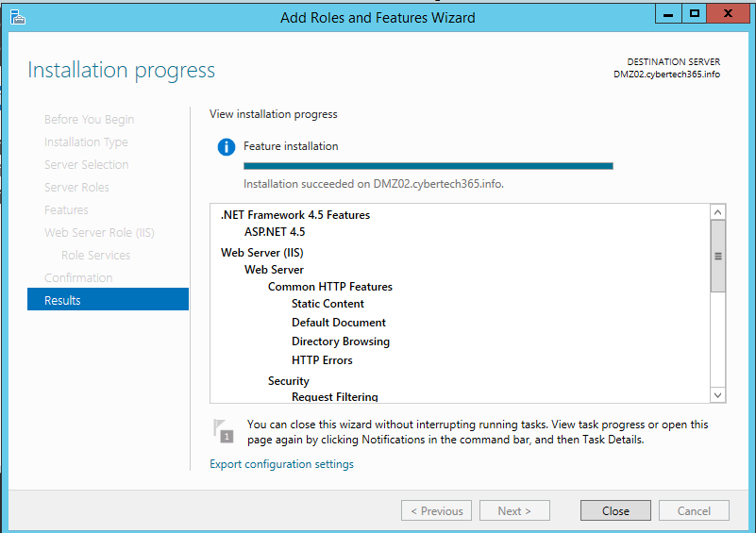
Task: Select the Web Server Role (IIS) step
Action: coord(99,233)
